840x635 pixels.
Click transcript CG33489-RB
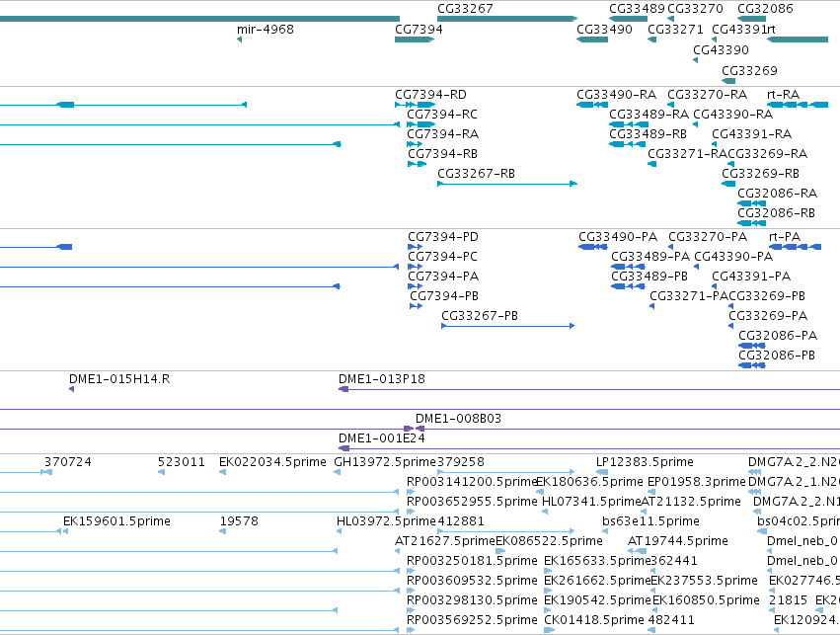pos(648,134)
